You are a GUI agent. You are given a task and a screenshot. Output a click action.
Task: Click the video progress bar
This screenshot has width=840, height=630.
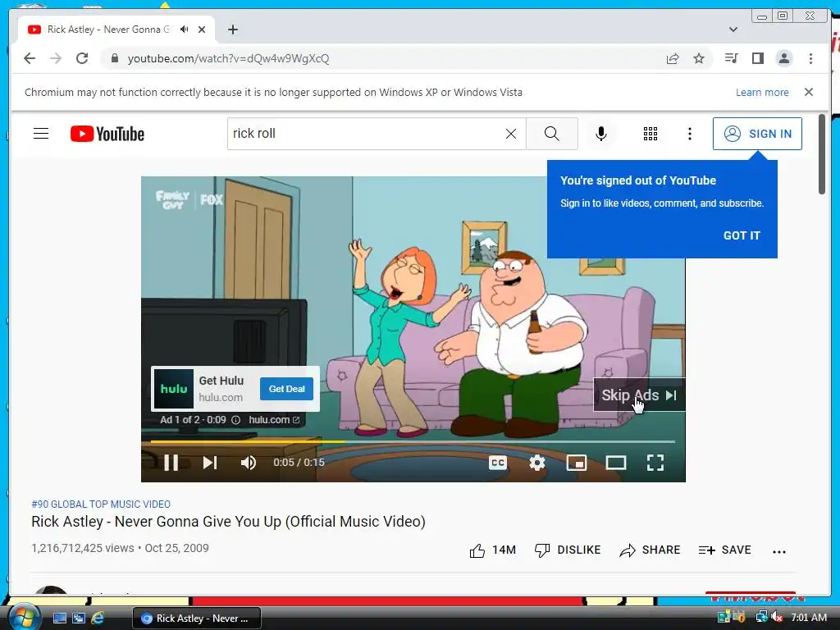click(413, 441)
